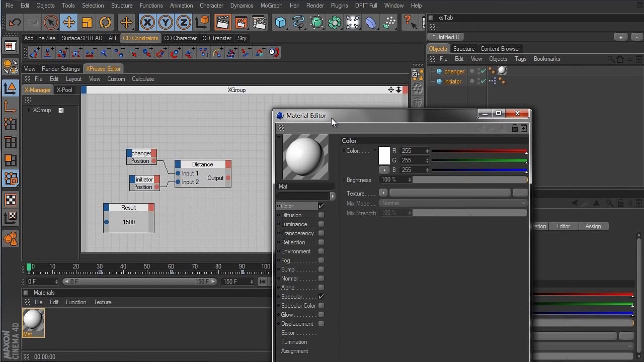
Task: Open the Texture arrow dropdown
Action: point(383,193)
